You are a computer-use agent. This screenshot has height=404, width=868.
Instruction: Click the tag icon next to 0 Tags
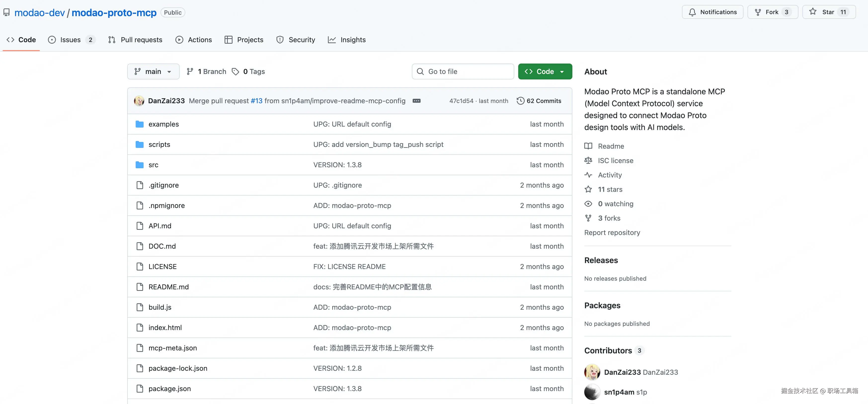click(235, 71)
